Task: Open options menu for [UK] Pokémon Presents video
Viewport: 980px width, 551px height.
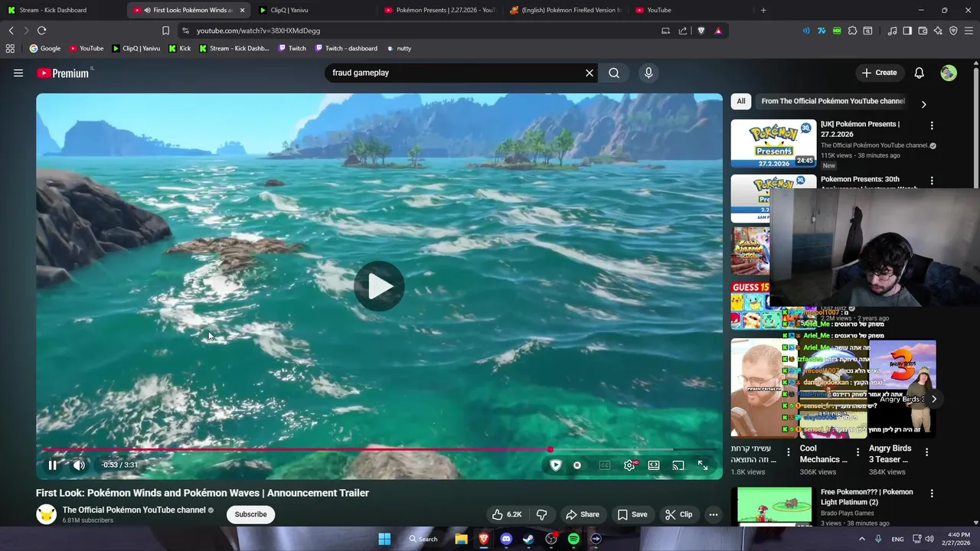Action: 932,126
